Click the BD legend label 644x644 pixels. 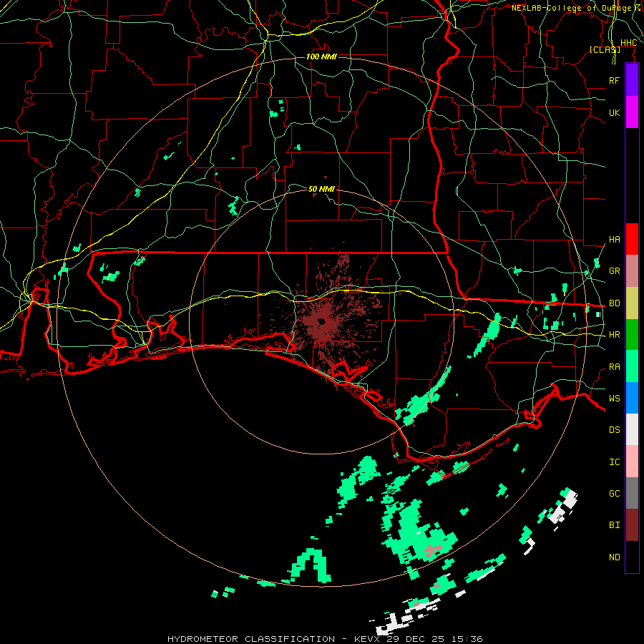(x=614, y=303)
